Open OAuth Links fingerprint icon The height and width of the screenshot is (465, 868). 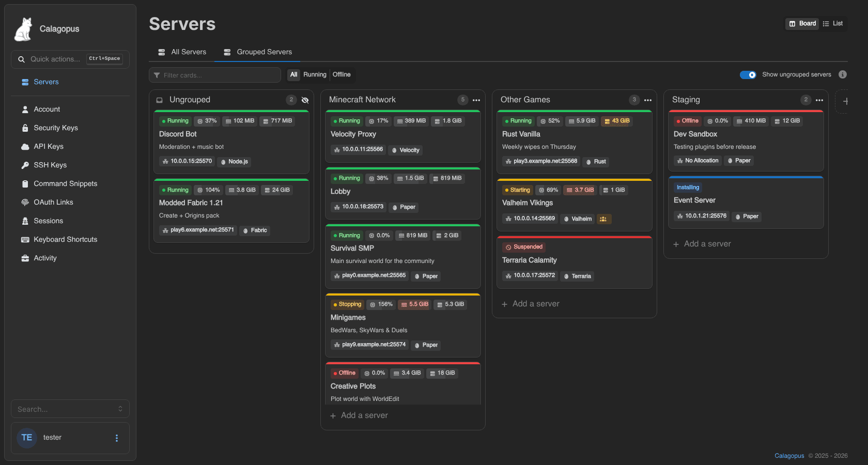(25, 203)
